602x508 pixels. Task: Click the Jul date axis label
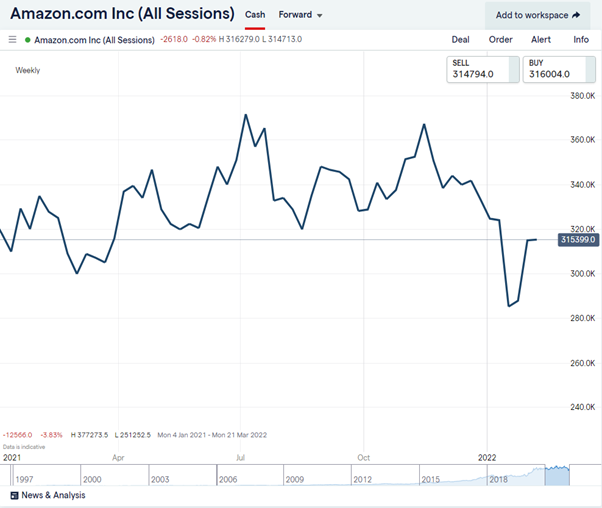click(240, 458)
